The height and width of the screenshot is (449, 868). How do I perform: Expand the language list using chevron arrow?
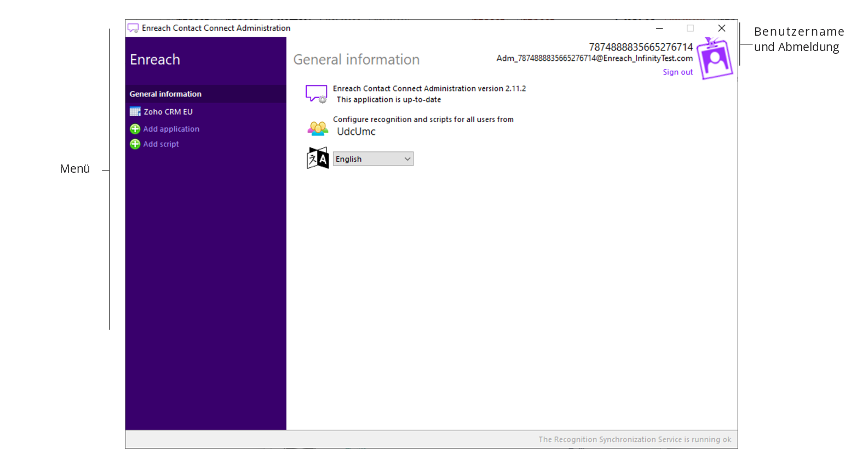click(x=407, y=159)
